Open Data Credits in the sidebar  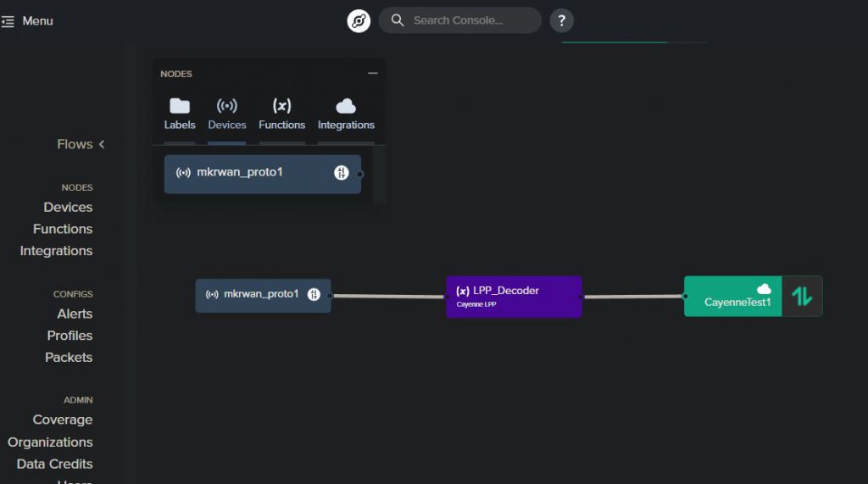point(54,464)
